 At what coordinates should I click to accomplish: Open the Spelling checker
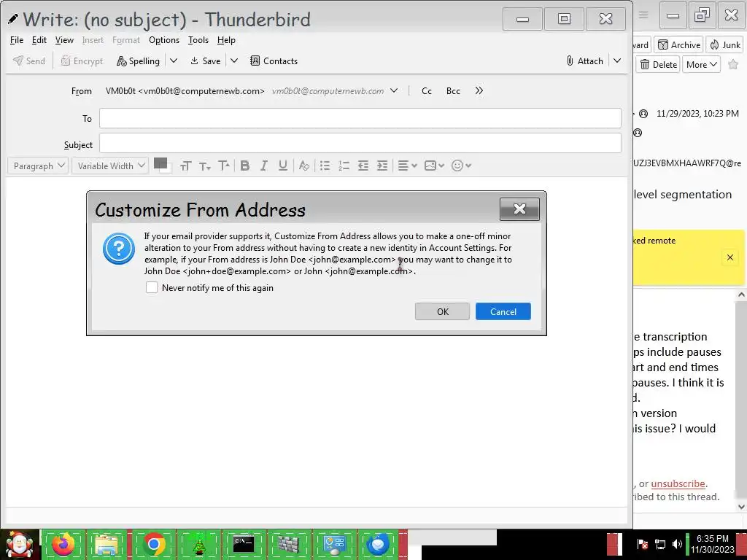(138, 61)
